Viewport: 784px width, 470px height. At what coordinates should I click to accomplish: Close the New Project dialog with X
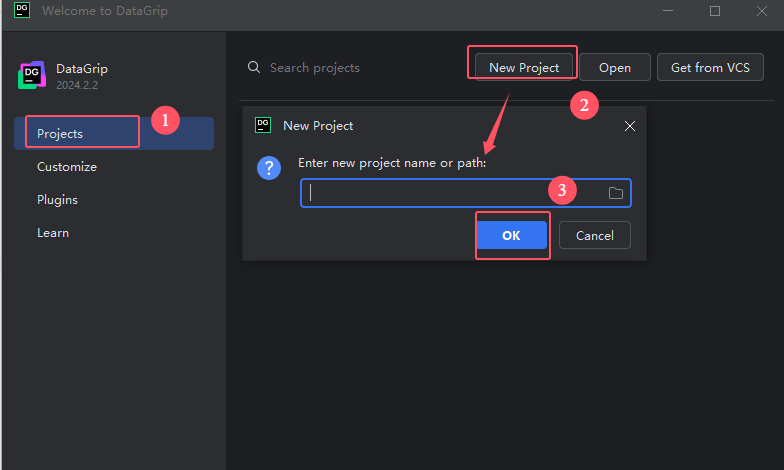(630, 126)
